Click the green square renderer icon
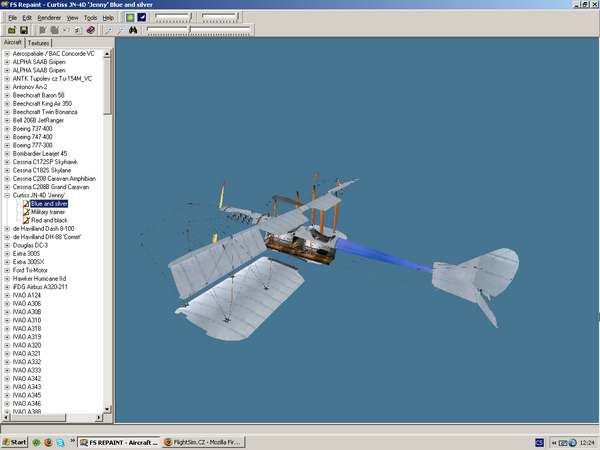This screenshot has width=600, height=450. (130, 17)
